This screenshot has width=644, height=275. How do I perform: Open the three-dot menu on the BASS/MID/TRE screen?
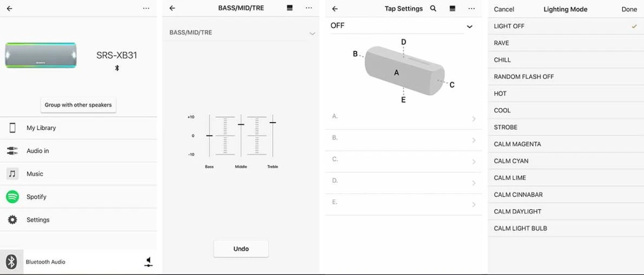pos(309,8)
